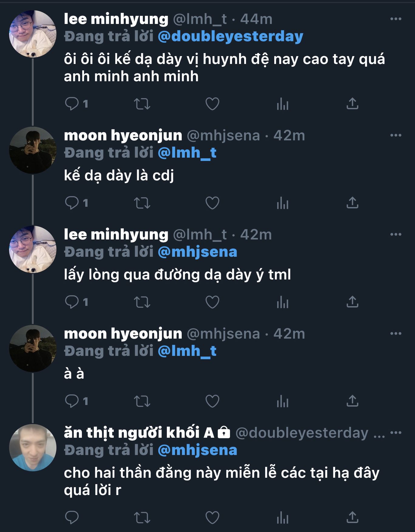Like the "kế dạ dày là cdj" tweet
The image size is (415, 532).
coord(212,203)
